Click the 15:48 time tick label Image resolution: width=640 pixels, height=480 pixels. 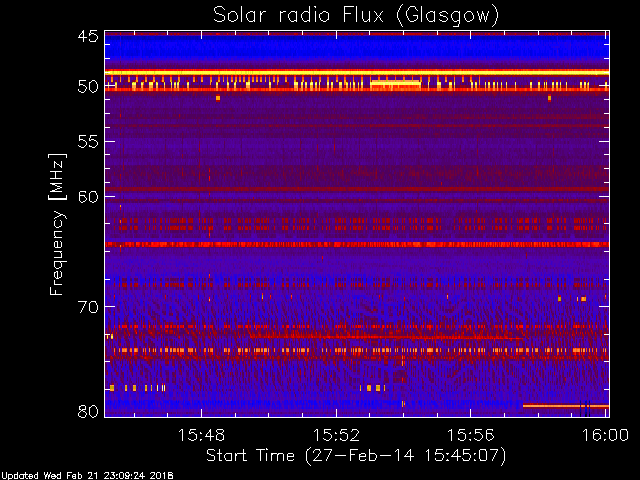(201, 435)
